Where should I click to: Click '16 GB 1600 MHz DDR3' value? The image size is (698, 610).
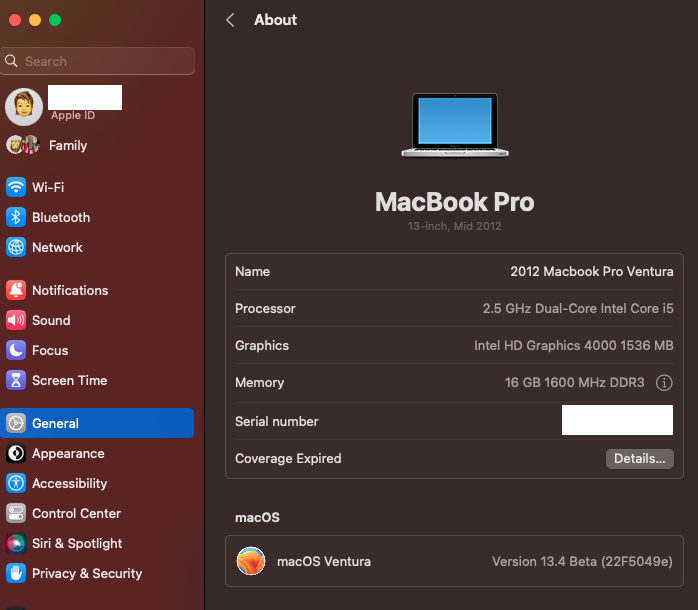[x=575, y=382]
